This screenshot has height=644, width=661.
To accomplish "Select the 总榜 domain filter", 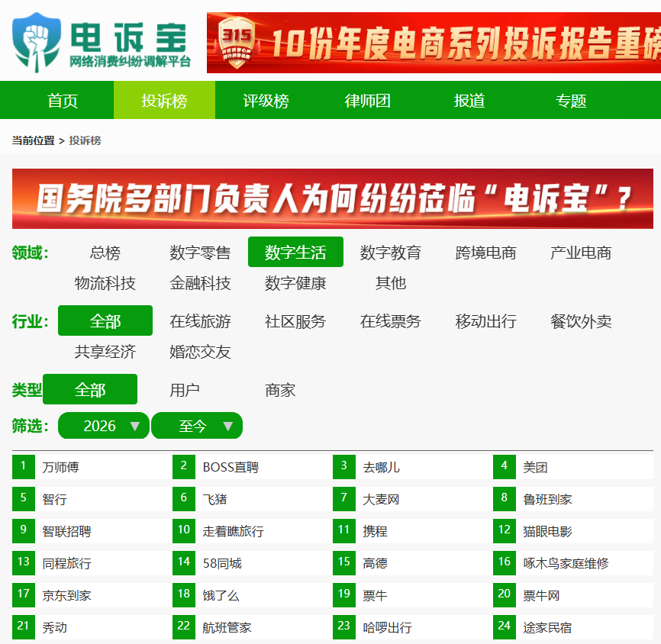I will coord(105,253).
